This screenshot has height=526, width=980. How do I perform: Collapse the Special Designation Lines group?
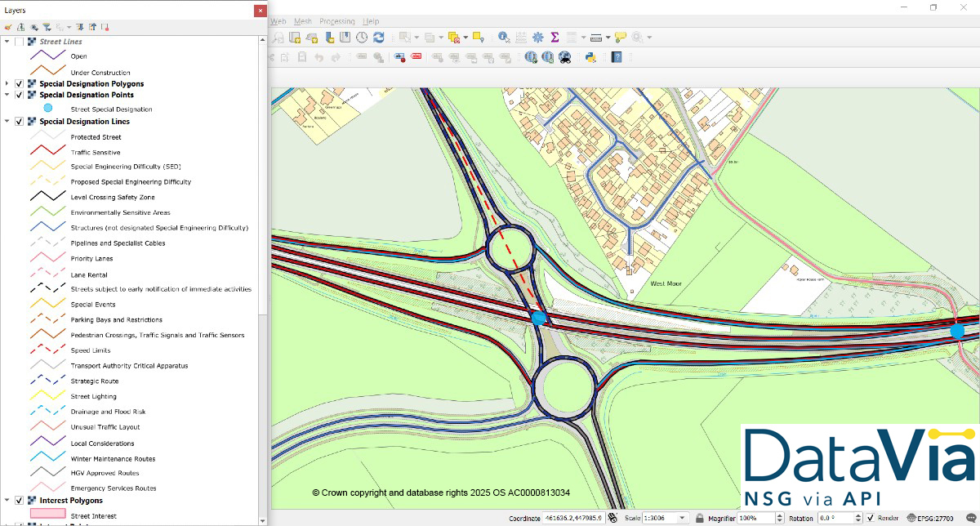(x=7, y=121)
